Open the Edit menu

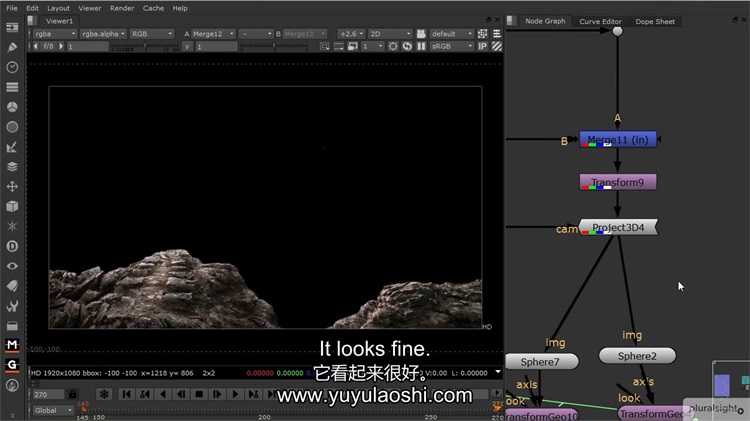pos(33,8)
